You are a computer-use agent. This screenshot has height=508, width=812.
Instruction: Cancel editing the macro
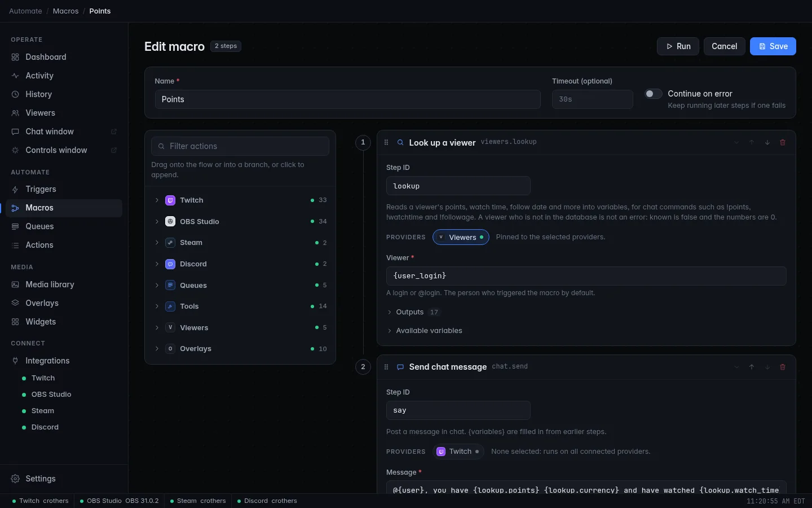(724, 46)
